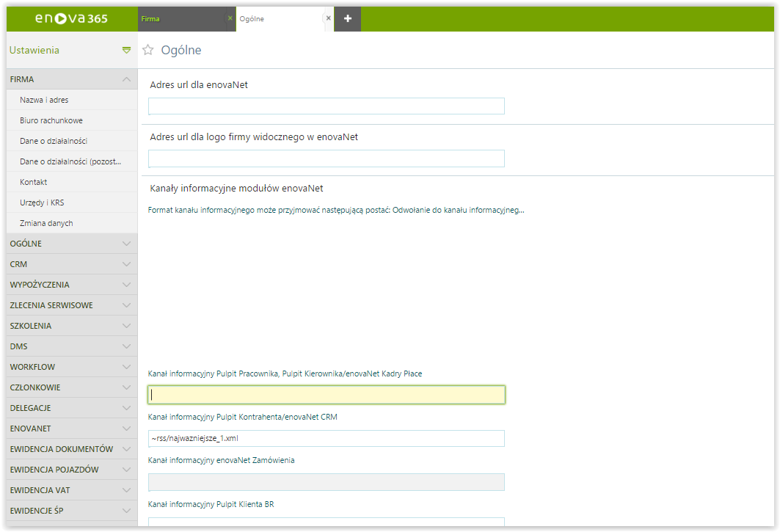The image size is (780, 532).
Task: Click the Format kanału informacyjnego description link
Action: pos(336,210)
